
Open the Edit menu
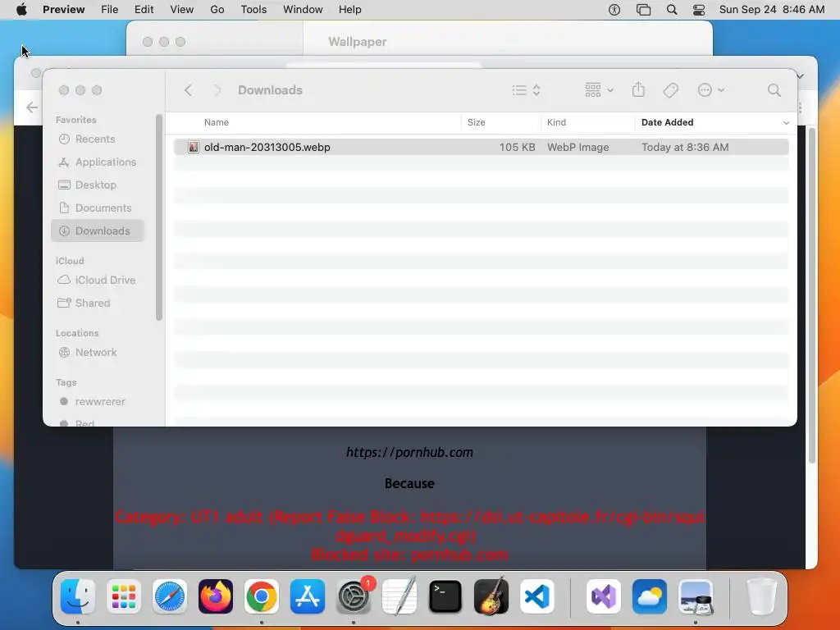coord(144,10)
